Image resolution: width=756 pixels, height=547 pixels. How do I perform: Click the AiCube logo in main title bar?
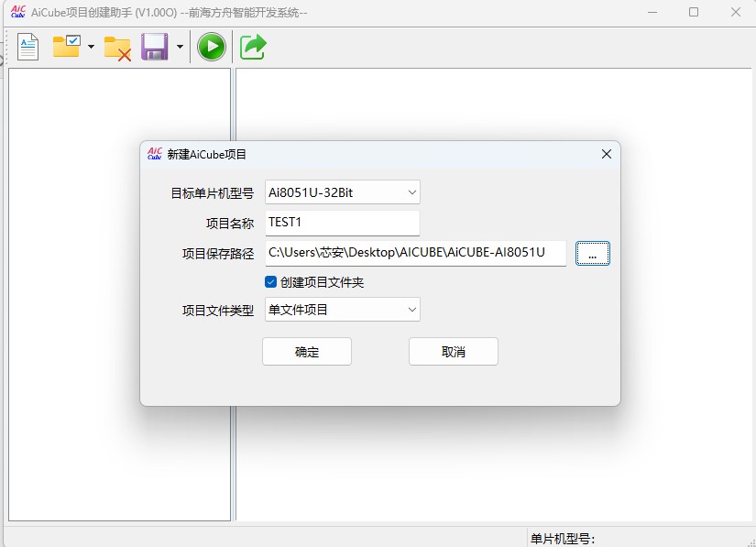(x=17, y=12)
